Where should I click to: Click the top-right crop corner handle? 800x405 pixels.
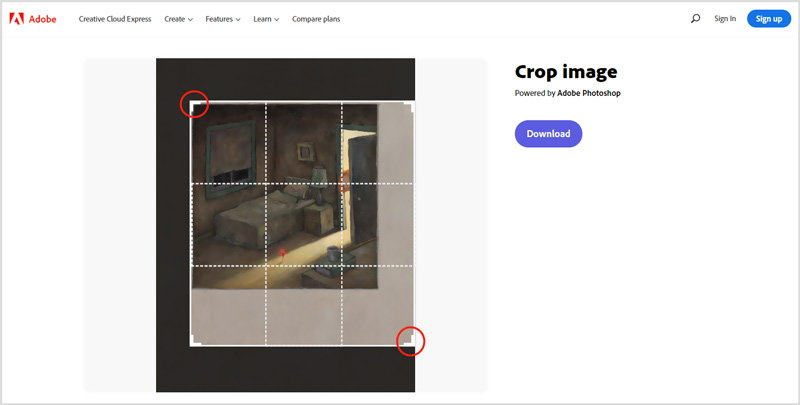click(409, 106)
